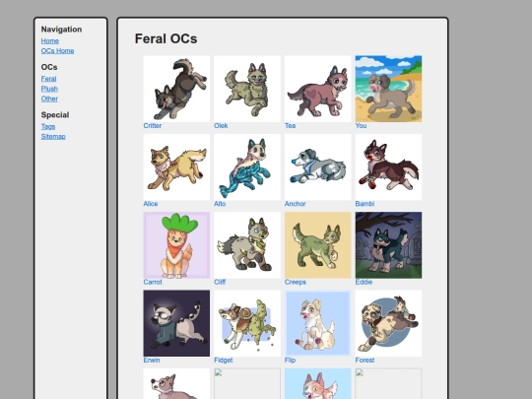Click the Fidget slime dog thumbnail
Viewport: 532px width, 399px height.
click(247, 323)
